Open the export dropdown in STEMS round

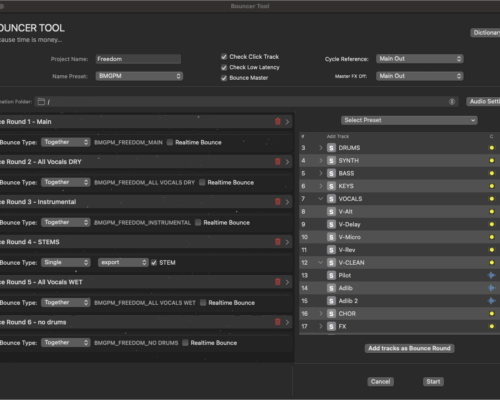[123, 263]
